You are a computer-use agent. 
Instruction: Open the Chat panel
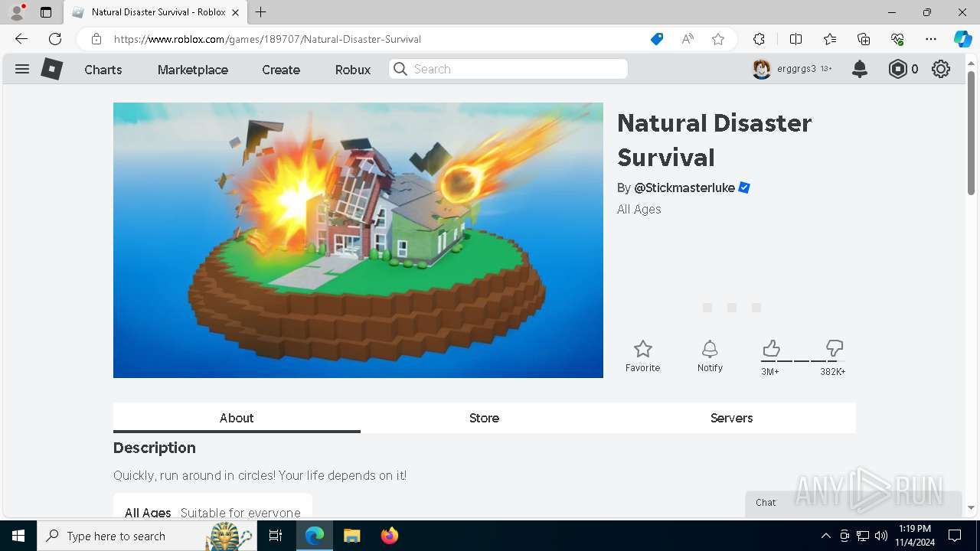(x=854, y=503)
